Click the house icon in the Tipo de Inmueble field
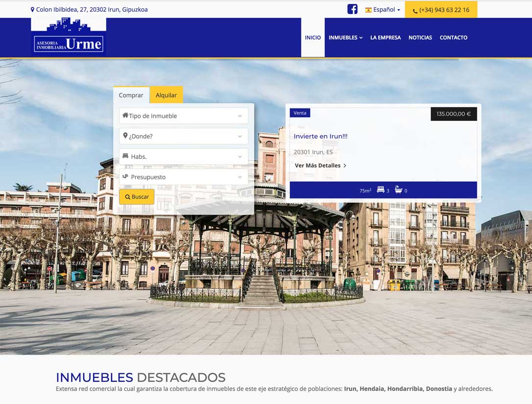 [126, 116]
